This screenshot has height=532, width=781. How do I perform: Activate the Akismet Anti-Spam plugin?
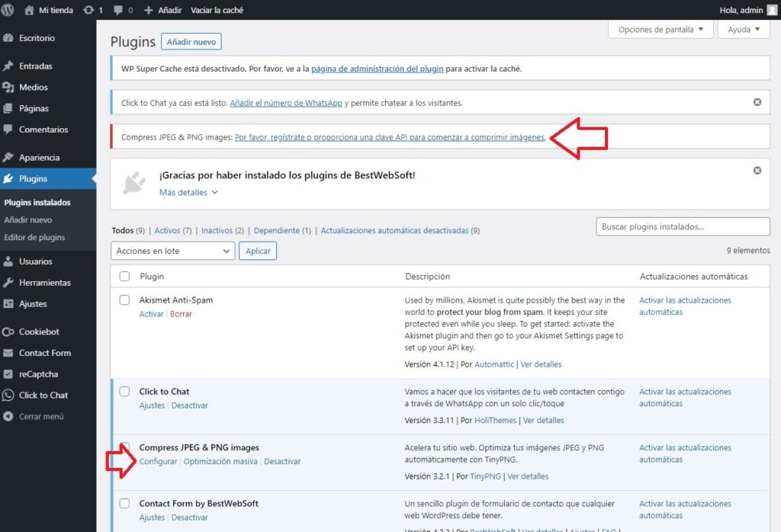tap(152, 314)
